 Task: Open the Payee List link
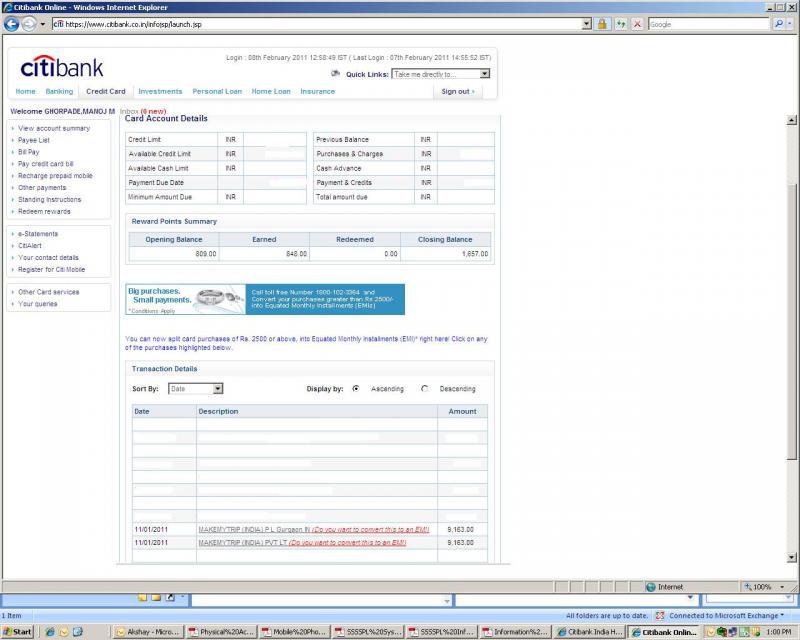(34, 140)
